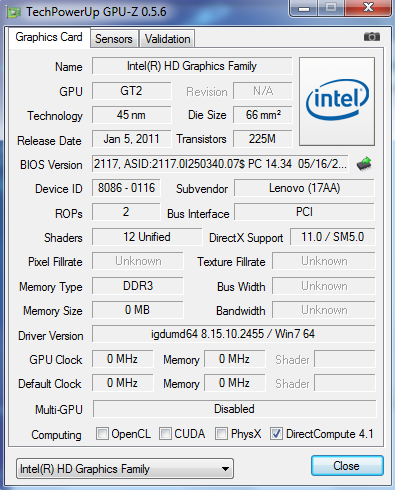Click the Device ID 8086 - 0116 field
The width and height of the screenshot is (395, 490).
(x=126, y=188)
